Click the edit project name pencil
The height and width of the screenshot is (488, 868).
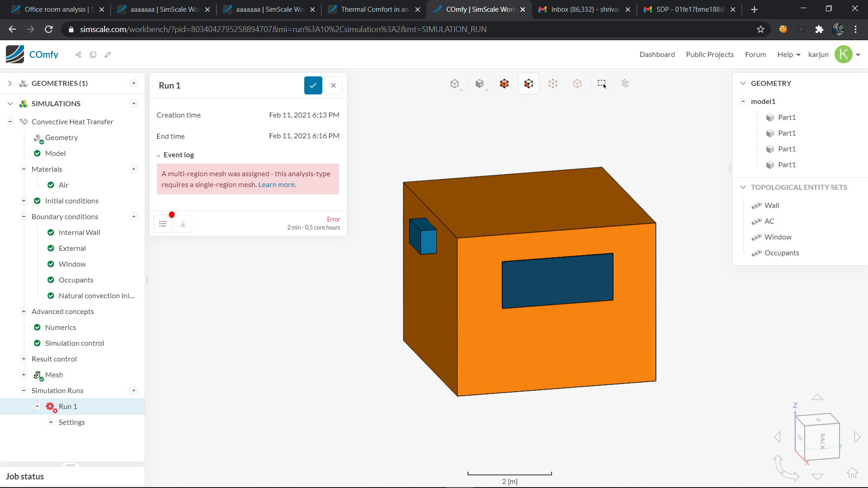108,55
